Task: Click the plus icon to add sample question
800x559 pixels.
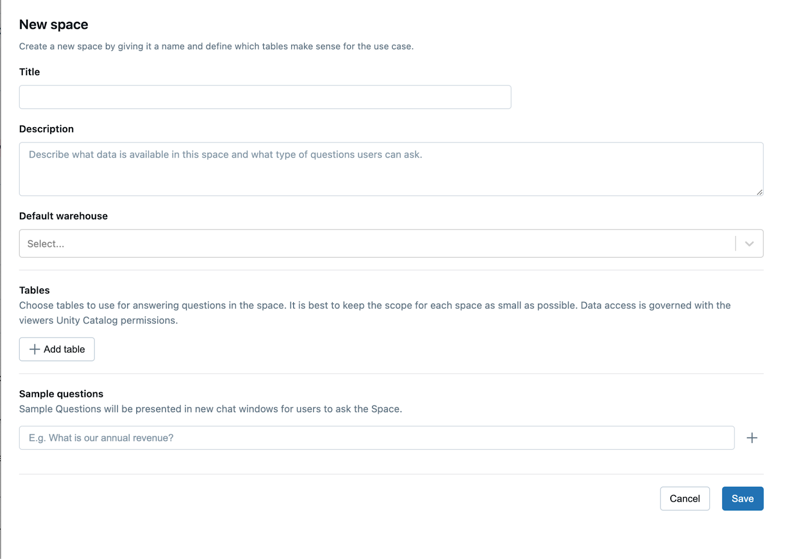Action: click(x=752, y=438)
